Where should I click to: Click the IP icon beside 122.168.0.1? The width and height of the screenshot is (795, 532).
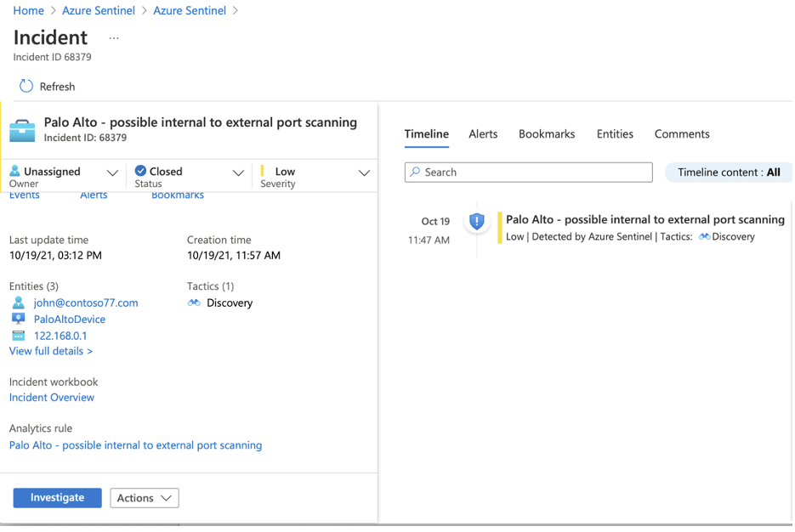pyautogui.click(x=18, y=336)
